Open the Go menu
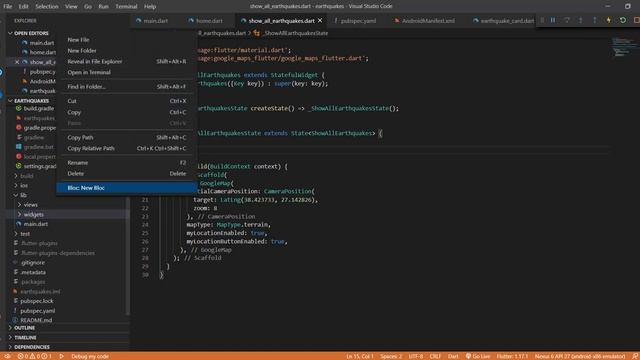Image resolution: width=640 pixels, height=360 pixels. (88, 6)
